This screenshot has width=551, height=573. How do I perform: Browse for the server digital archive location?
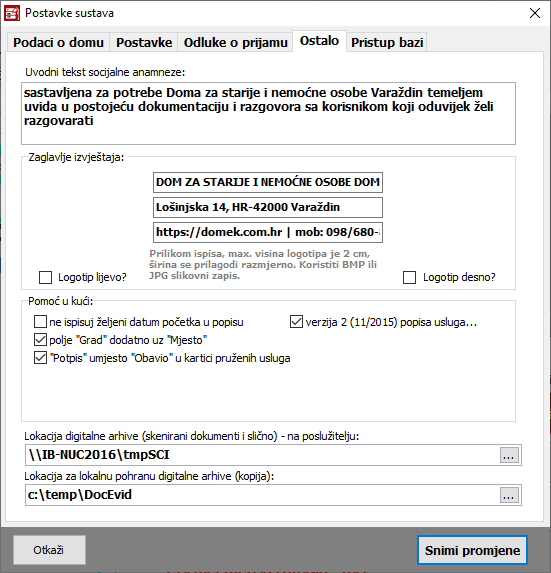[509, 455]
